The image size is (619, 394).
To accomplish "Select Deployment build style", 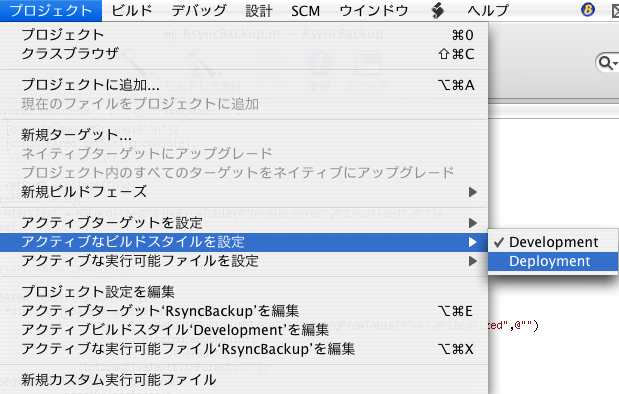I will [x=553, y=261].
